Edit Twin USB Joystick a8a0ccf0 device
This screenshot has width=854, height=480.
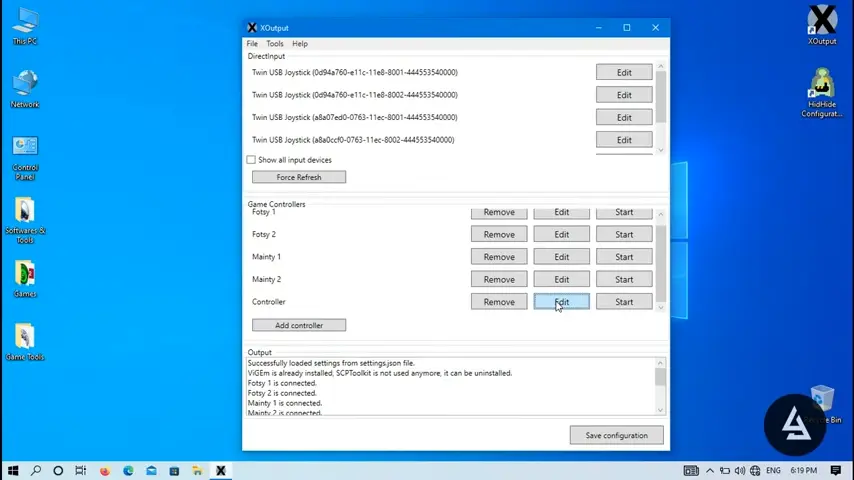624,139
